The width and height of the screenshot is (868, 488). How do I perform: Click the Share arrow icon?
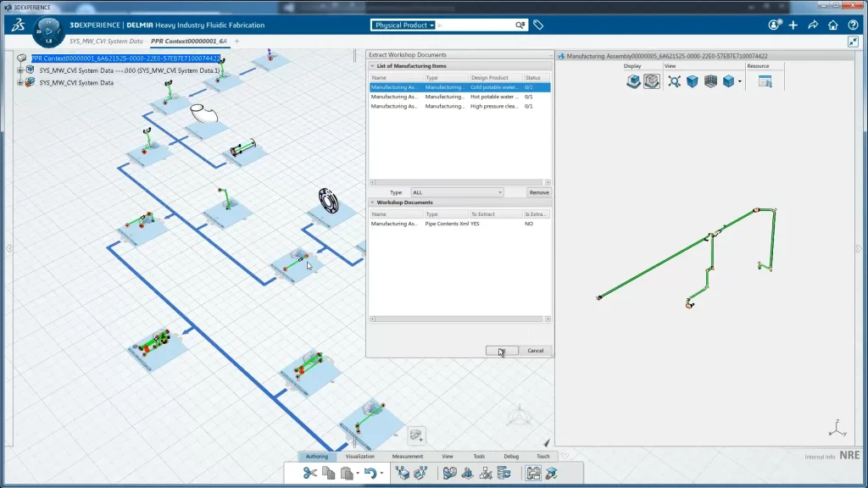click(813, 25)
